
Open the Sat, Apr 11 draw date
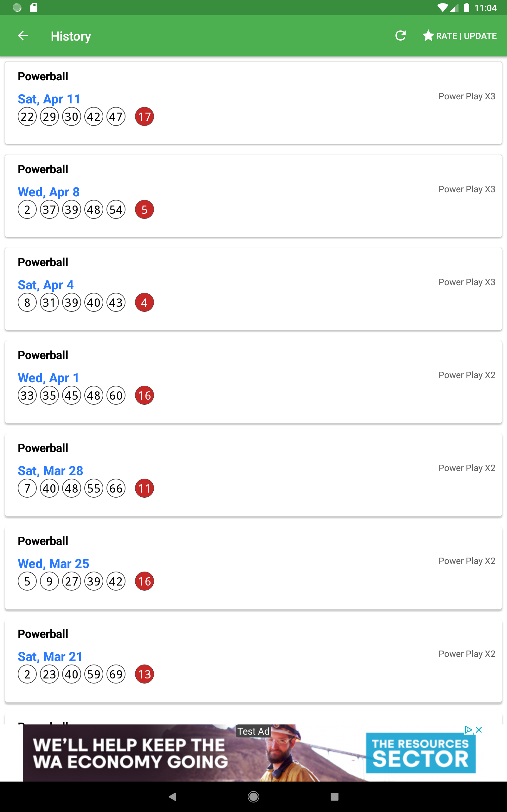[x=49, y=99]
